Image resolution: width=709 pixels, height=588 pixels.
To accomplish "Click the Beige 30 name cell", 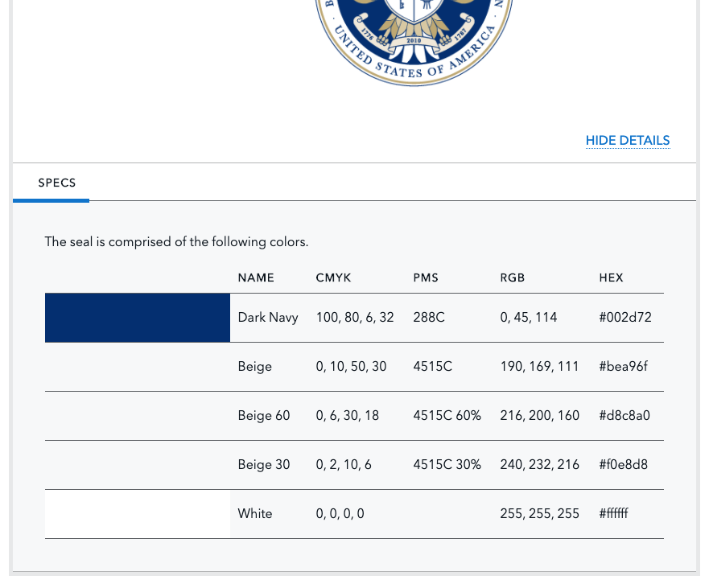I will [x=264, y=464].
